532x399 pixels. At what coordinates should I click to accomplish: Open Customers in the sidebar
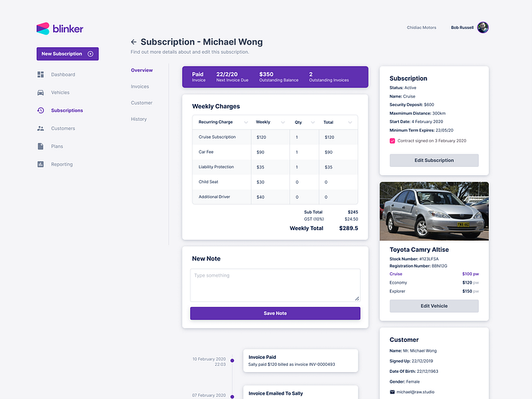coord(63,128)
